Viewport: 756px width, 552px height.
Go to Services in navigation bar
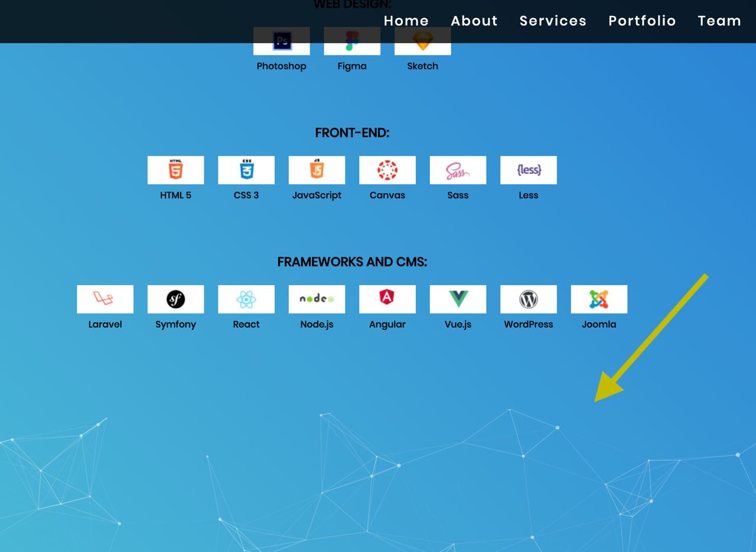(x=553, y=21)
